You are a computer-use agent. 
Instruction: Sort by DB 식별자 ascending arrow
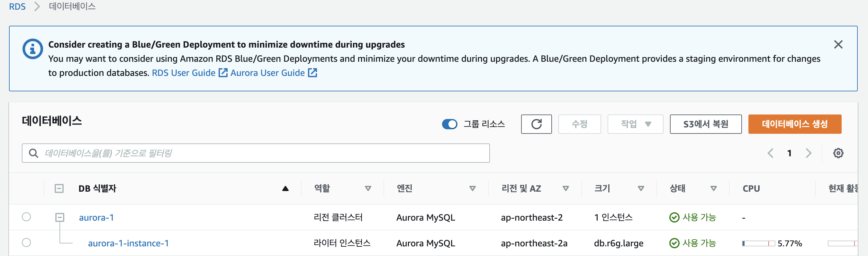[285, 188]
